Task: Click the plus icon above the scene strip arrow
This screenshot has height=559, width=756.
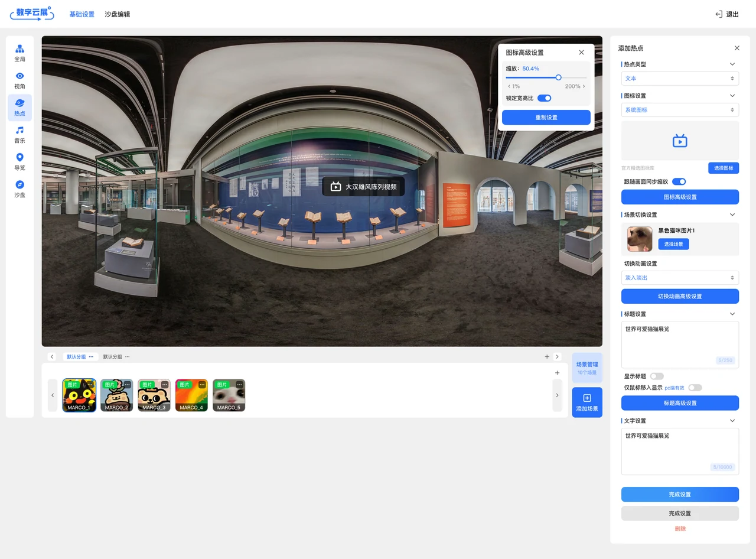Action: 557,373
